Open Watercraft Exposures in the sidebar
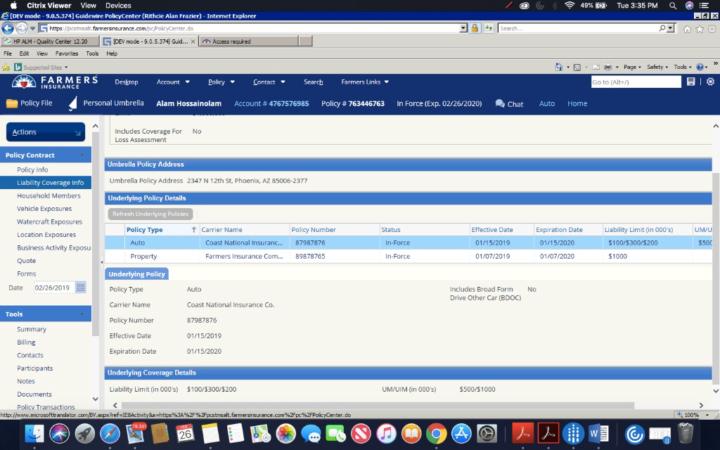The height and width of the screenshot is (450, 720). [x=50, y=221]
